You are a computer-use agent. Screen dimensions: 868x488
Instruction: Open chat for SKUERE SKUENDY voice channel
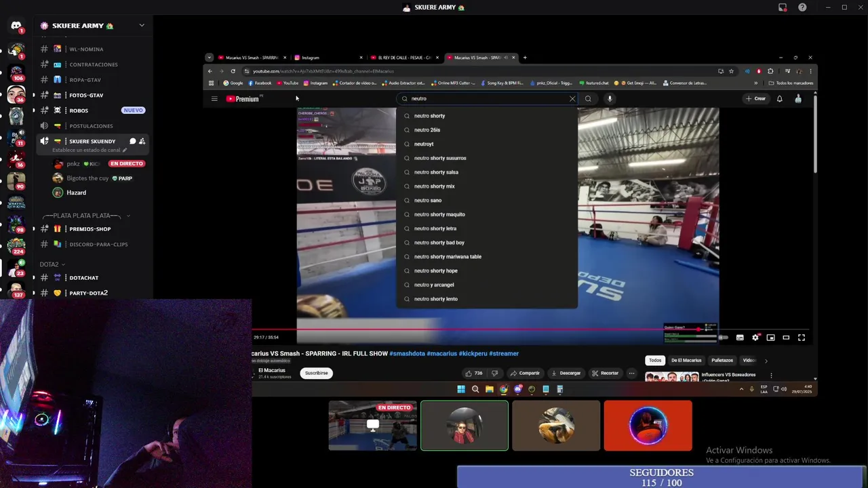pos(133,141)
